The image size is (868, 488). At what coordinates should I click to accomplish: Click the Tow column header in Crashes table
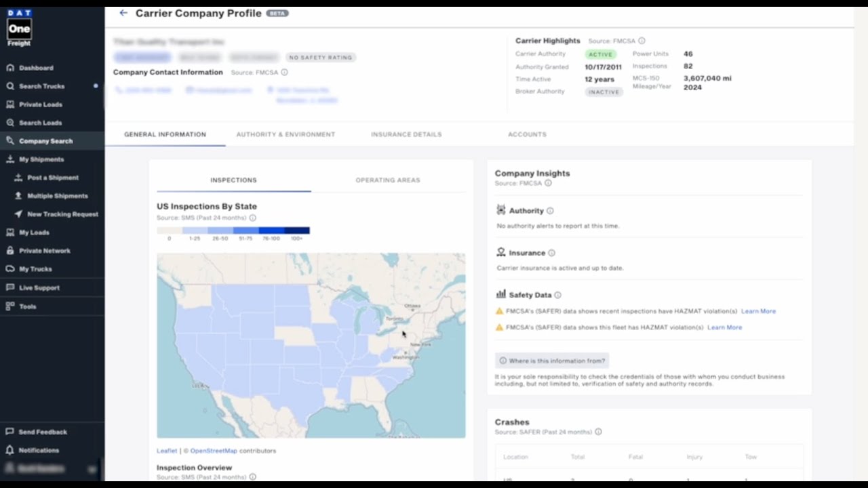coord(751,457)
